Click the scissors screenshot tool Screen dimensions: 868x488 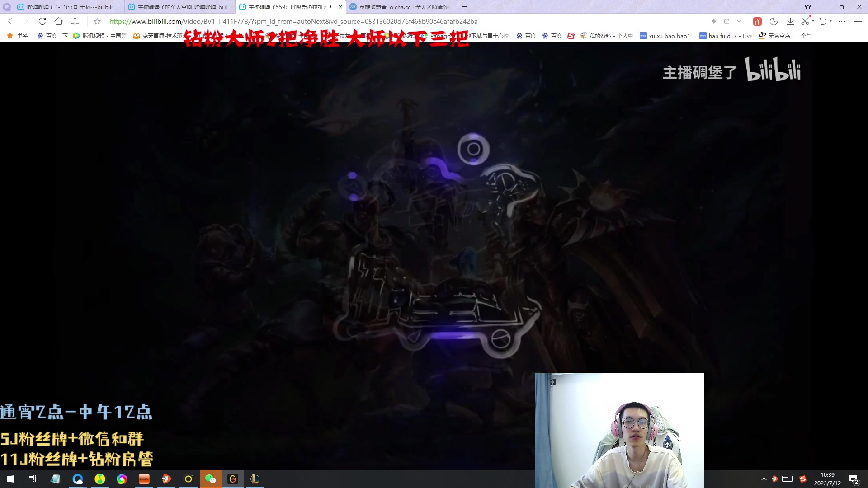805,21
